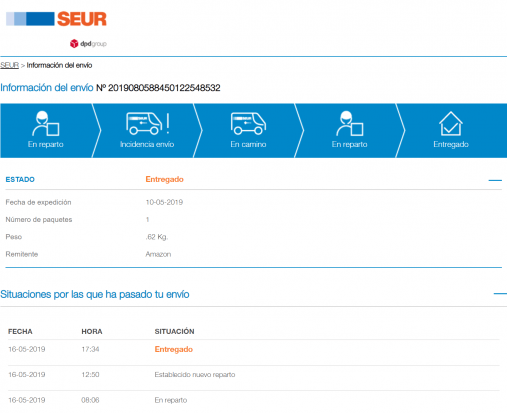Viewport: 507px width, 413px height.
Task: Click the Entregado situation at 17:34
Action: coord(174,349)
